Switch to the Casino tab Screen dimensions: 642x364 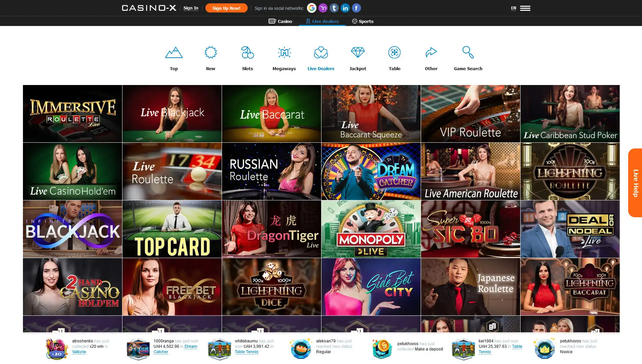pos(280,21)
